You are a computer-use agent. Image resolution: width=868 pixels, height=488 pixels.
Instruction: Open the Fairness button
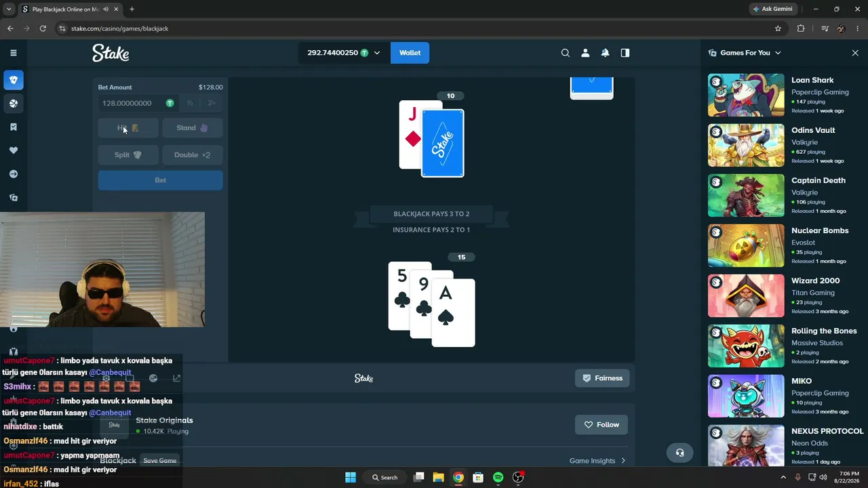click(602, 378)
